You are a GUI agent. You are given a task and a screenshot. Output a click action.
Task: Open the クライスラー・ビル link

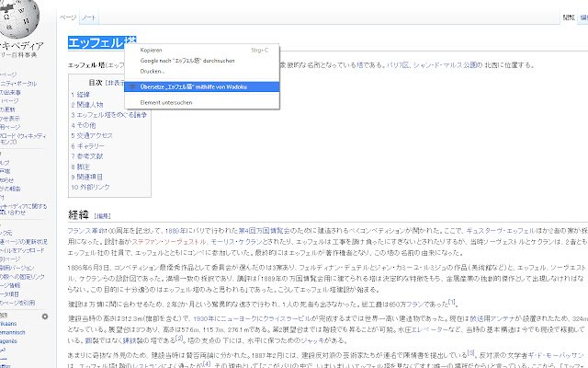(x=288, y=318)
